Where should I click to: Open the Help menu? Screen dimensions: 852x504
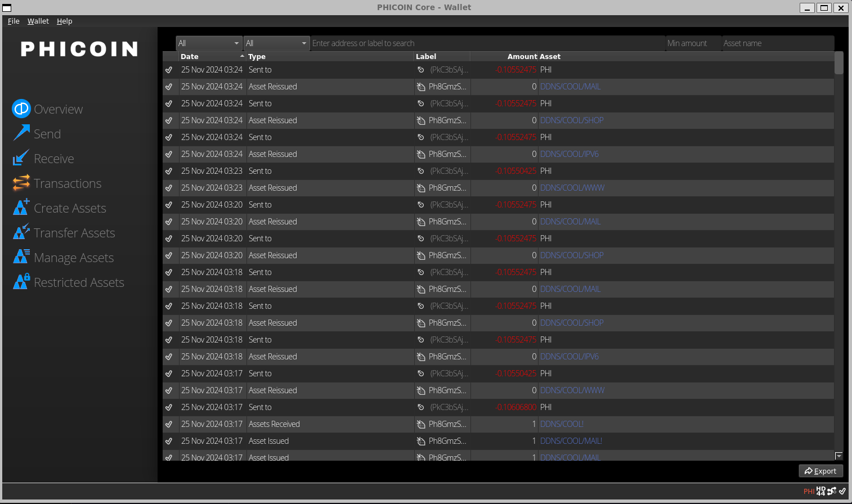click(64, 21)
